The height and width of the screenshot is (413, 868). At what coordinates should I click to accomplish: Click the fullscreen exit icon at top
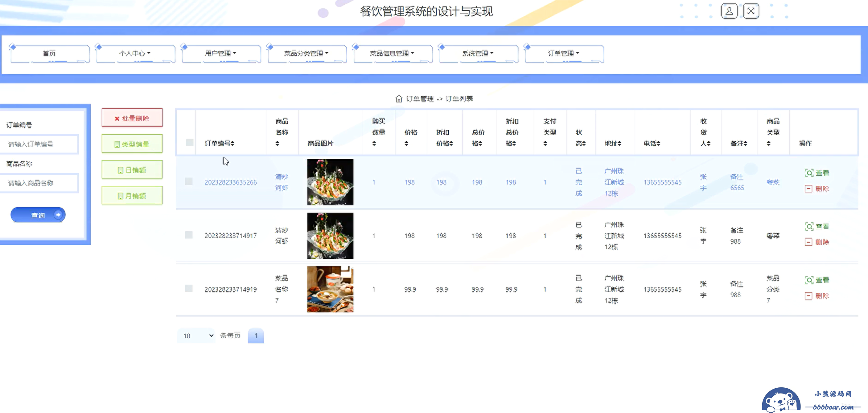751,11
